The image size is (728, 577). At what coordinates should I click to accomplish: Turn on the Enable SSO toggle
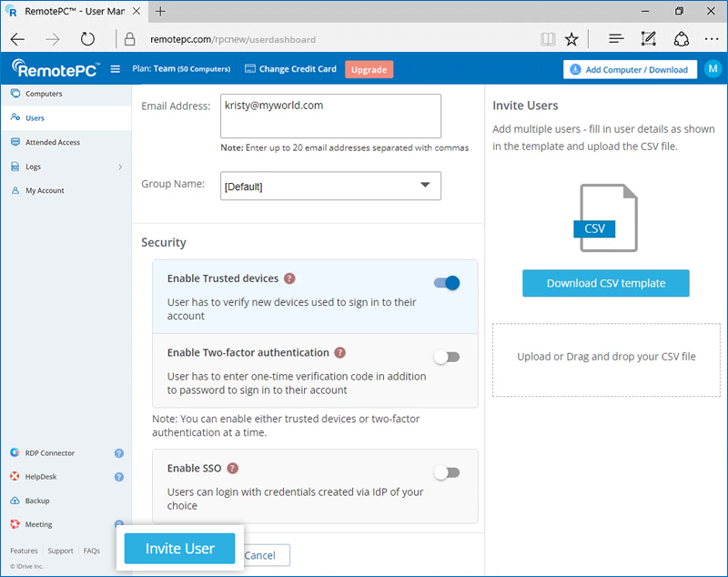click(447, 472)
